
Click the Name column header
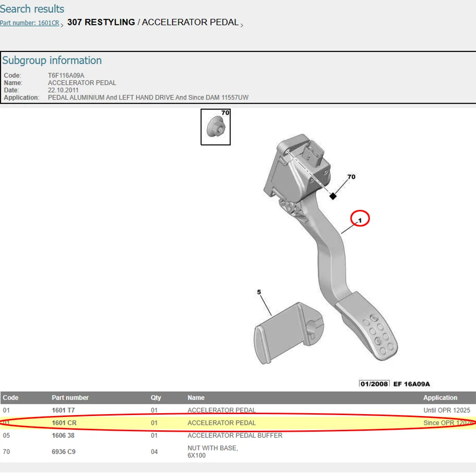196,397
